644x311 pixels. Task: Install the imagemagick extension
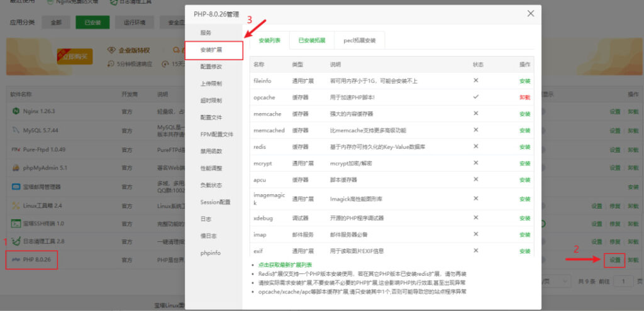pos(525,199)
